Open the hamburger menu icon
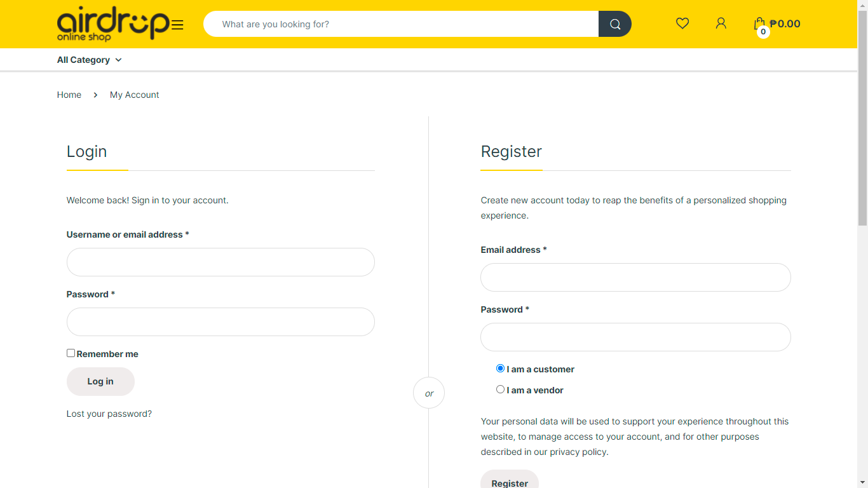Viewport: 868px width, 488px height. (x=177, y=25)
